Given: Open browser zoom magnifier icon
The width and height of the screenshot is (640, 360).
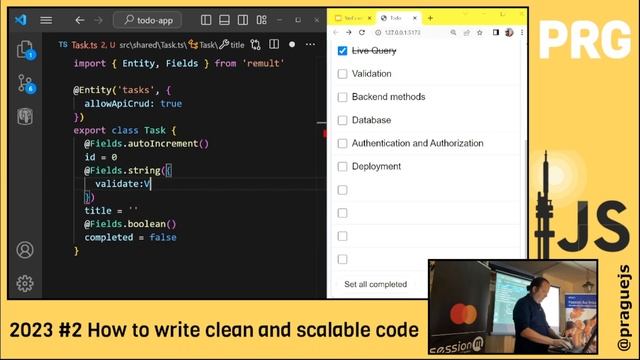Looking at the screenshot, I should tap(453, 32).
